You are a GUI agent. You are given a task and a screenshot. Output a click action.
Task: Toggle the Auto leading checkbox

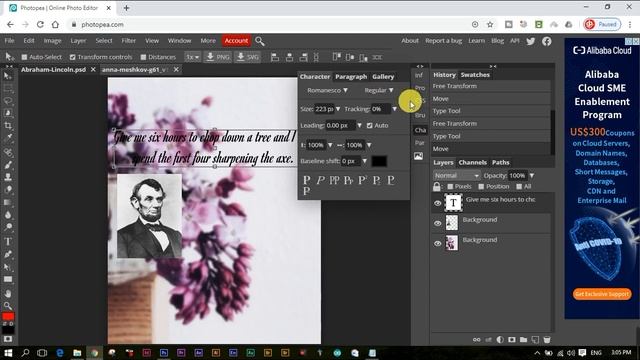click(369, 125)
